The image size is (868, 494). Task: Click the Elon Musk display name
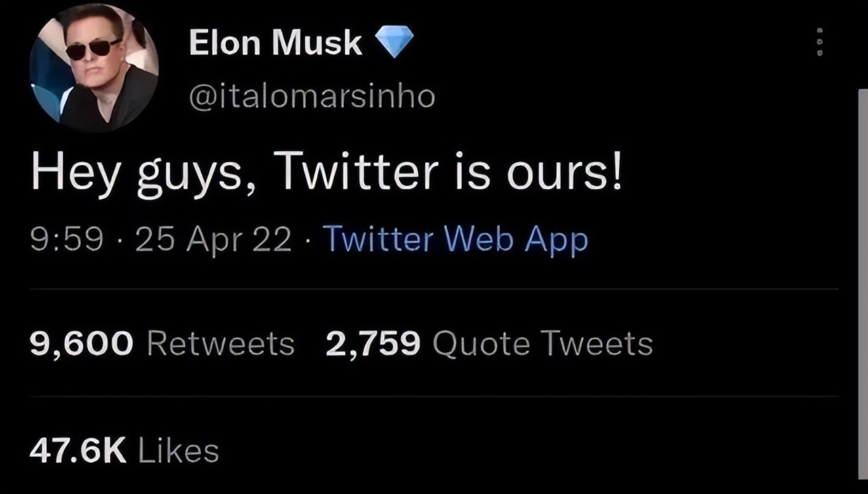pos(275,43)
